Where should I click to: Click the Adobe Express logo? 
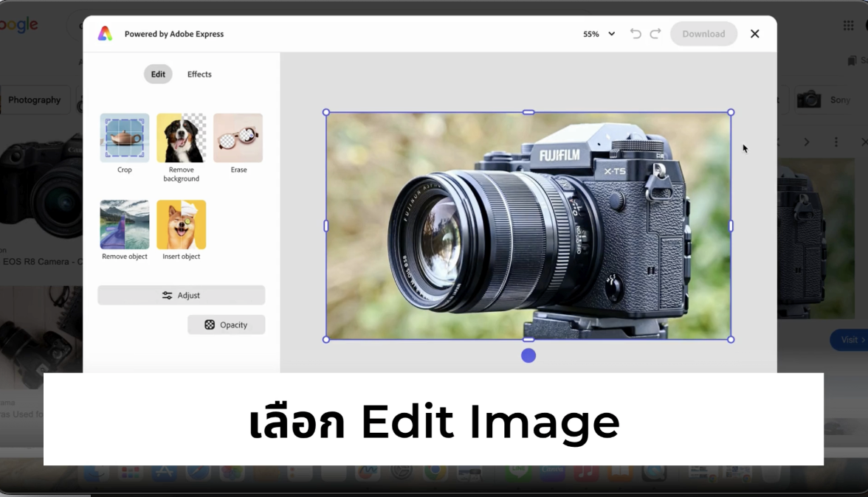click(106, 34)
